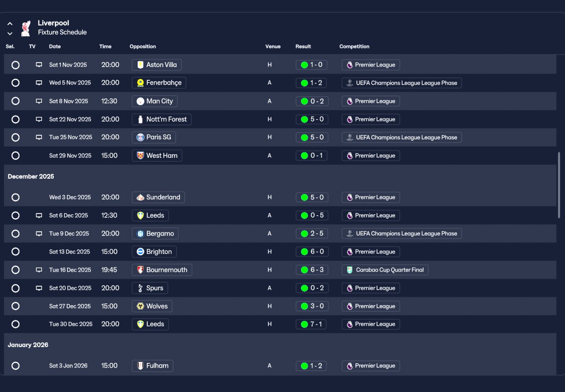Click the 19:45 kickoff time
Image resolution: width=565 pixels, height=392 pixels.
tap(109, 270)
